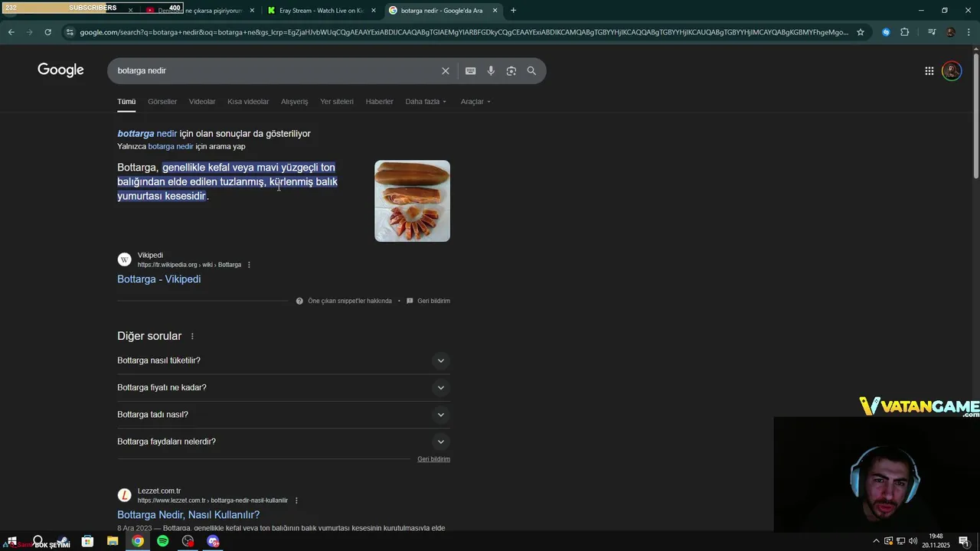Screen dimensions: 980x551
Task: Show hidden system tray icons
Action: [876, 541]
